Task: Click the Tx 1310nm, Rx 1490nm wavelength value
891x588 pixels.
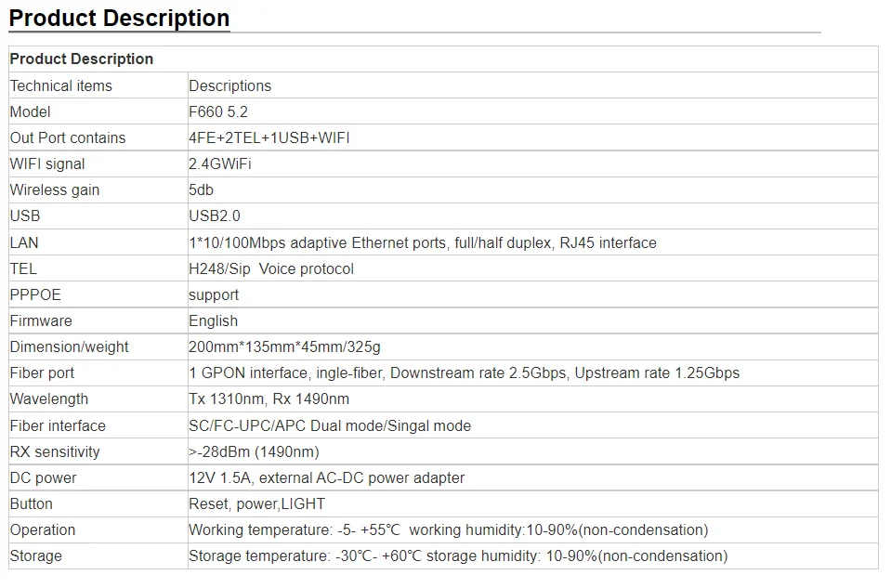Action: pyautogui.click(x=269, y=399)
